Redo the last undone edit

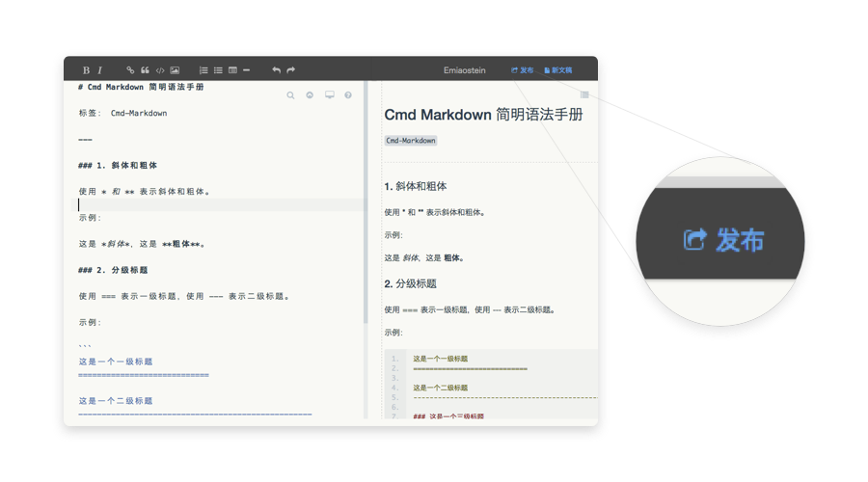pyautogui.click(x=291, y=70)
